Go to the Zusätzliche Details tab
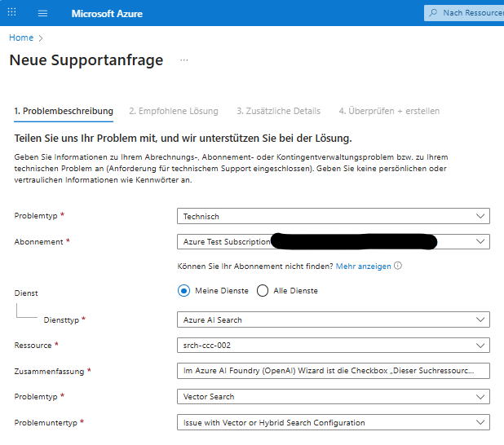Screen dimensions: 504x445 coord(278,111)
